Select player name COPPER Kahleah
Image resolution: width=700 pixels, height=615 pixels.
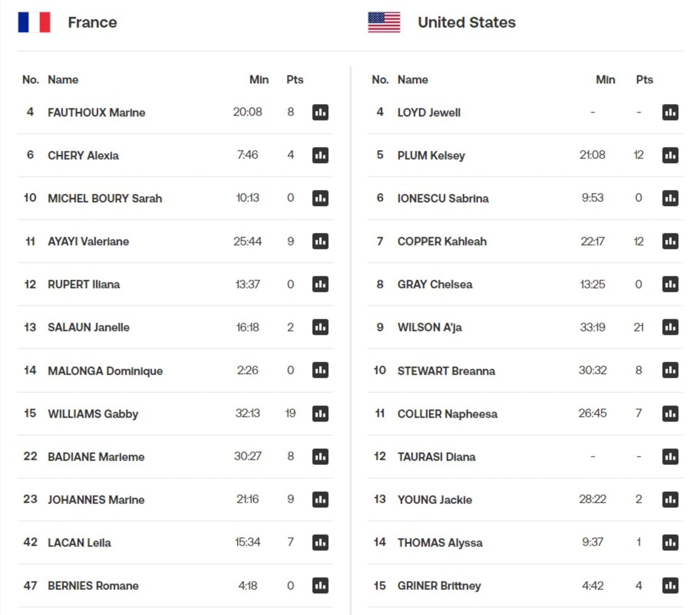pos(442,242)
